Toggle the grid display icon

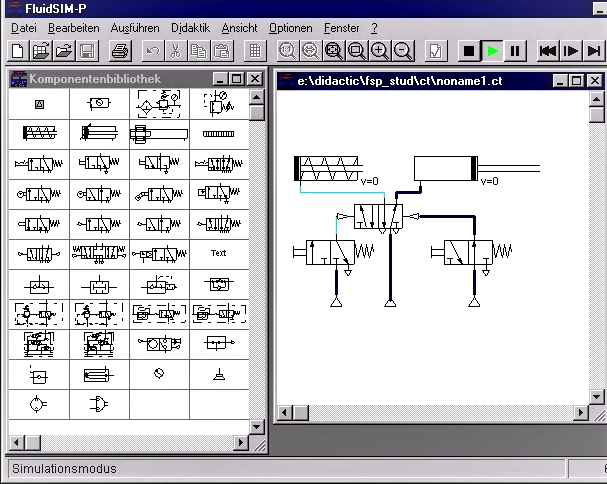255,51
